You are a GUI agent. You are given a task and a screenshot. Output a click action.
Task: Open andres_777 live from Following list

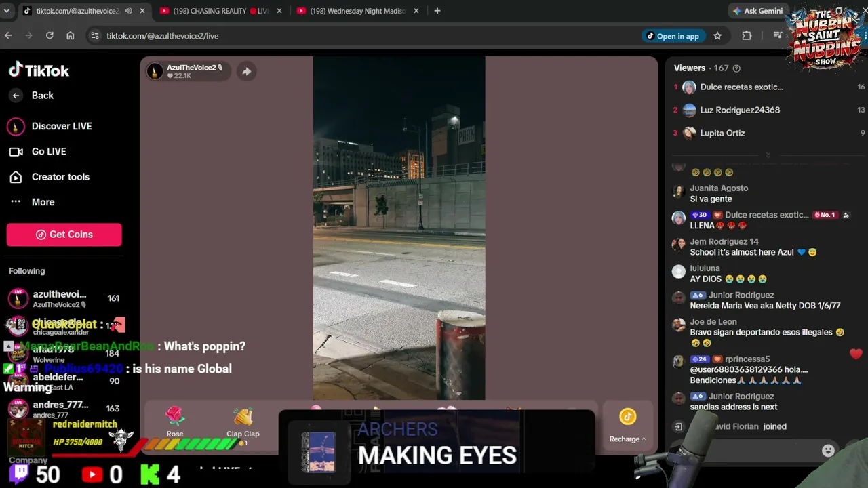tap(64, 409)
